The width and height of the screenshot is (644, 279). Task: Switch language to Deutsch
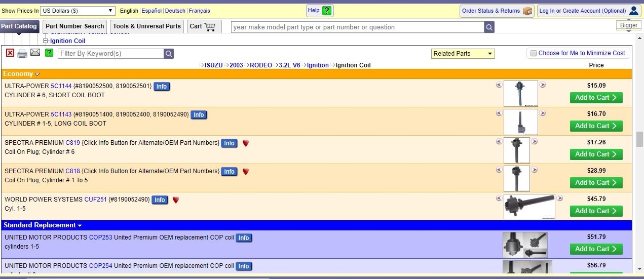pos(175,11)
